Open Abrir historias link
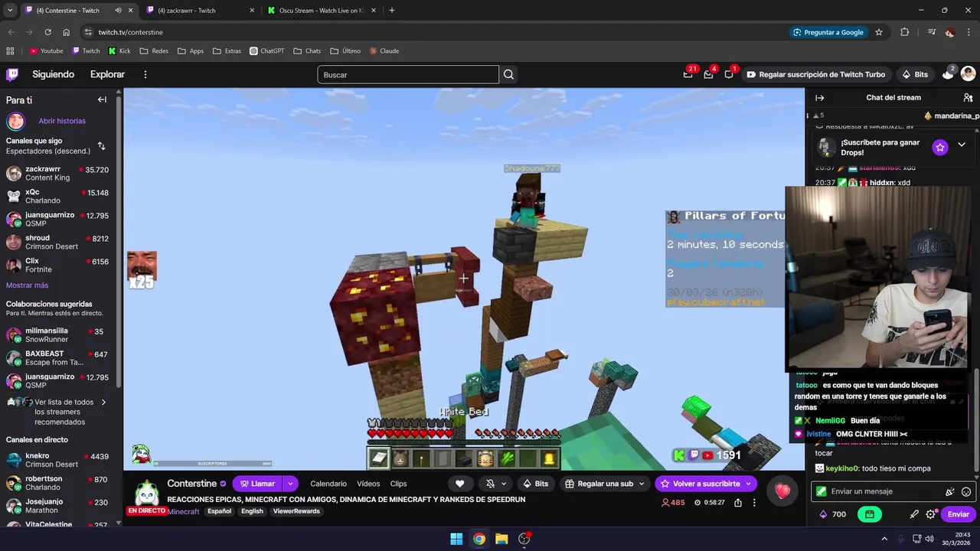 (x=62, y=121)
